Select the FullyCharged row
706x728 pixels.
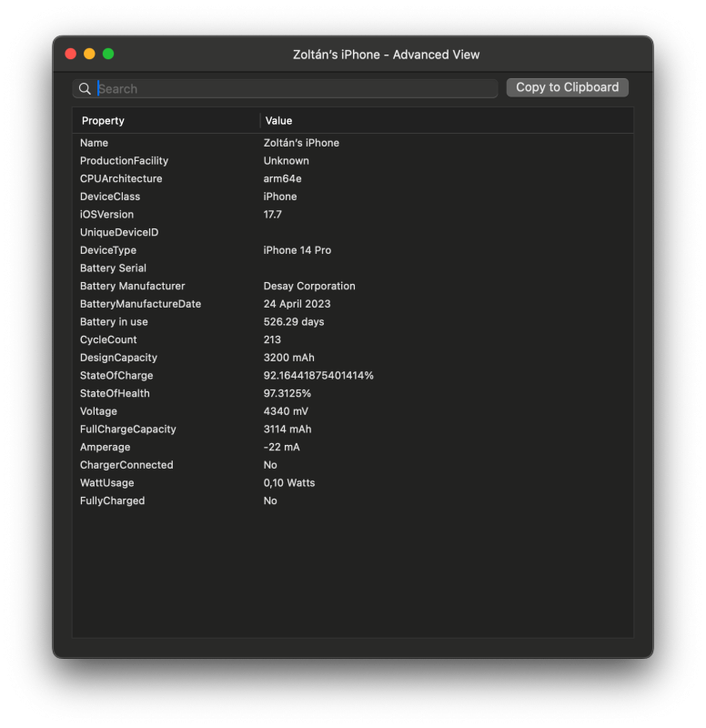tap(353, 500)
